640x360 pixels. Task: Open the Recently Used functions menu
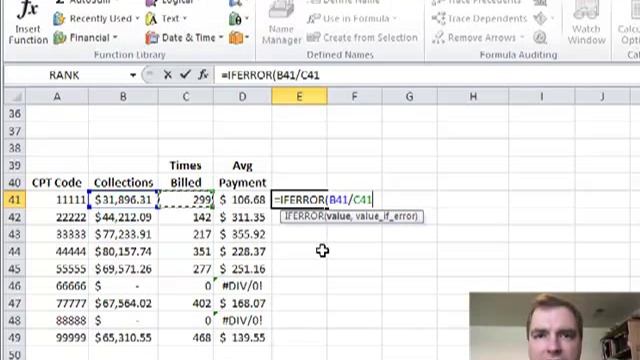96,18
